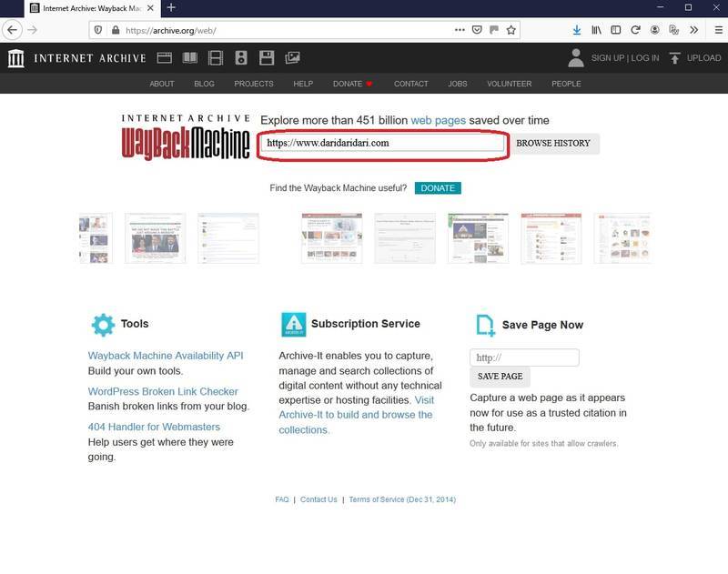Screen dimensions: 728x574
Task: Open the DONATE menu item with heart
Action: pos(352,84)
